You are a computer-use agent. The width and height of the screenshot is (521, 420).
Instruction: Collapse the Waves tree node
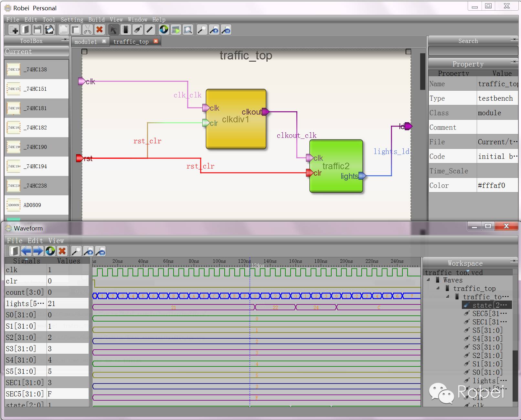coord(428,280)
